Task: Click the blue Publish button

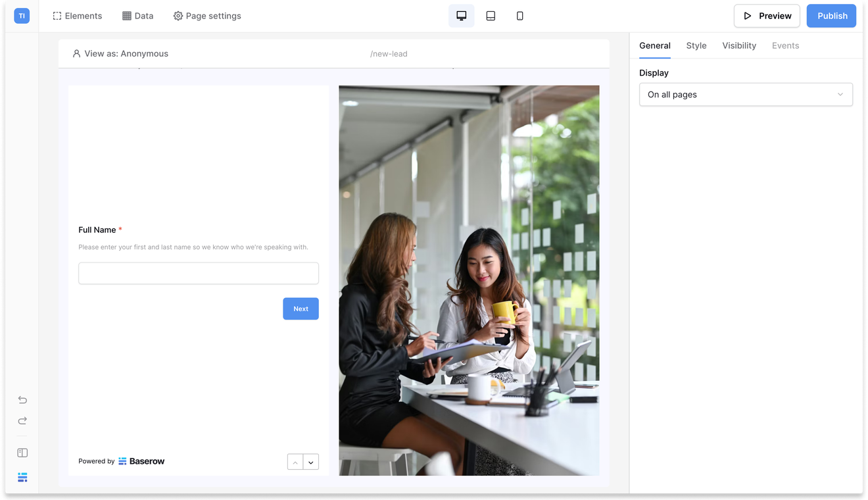Action: 832,16
